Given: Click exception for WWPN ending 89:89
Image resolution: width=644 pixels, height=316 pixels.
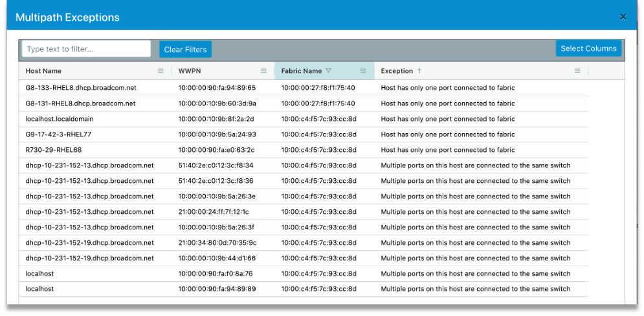Looking at the screenshot, I should pyautogui.click(x=476, y=289).
